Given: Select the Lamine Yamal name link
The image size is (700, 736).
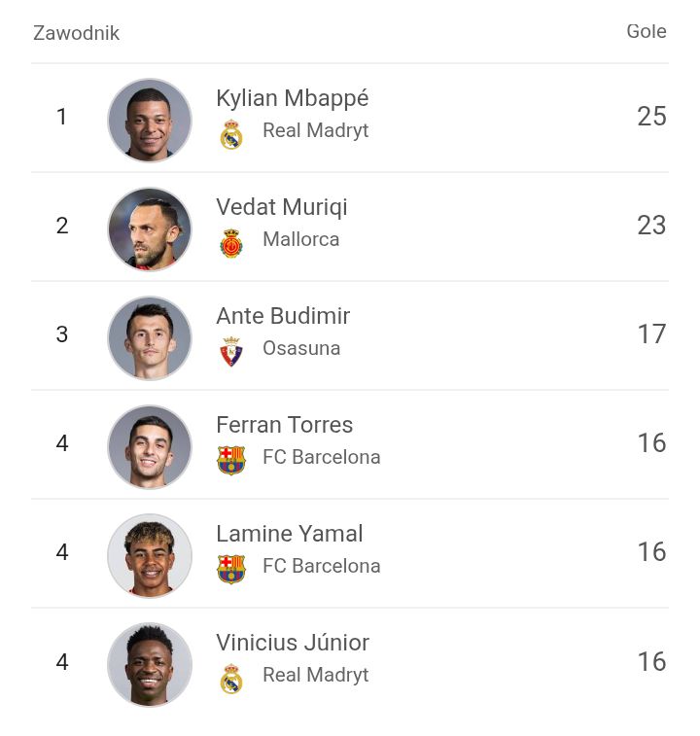Looking at the screenshot, I should point(289,534).
